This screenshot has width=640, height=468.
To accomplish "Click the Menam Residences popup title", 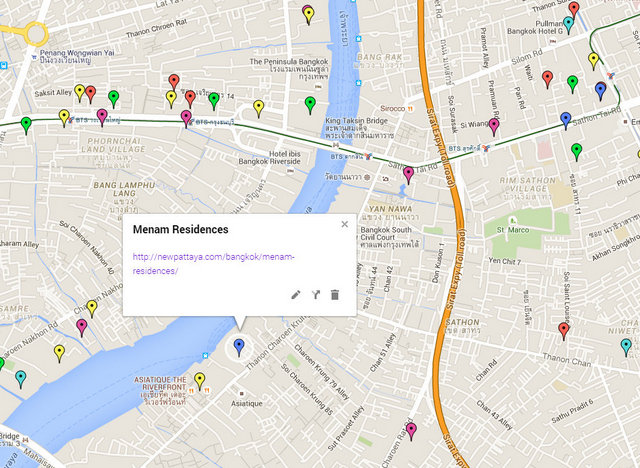I will click(x=180, y=229).
